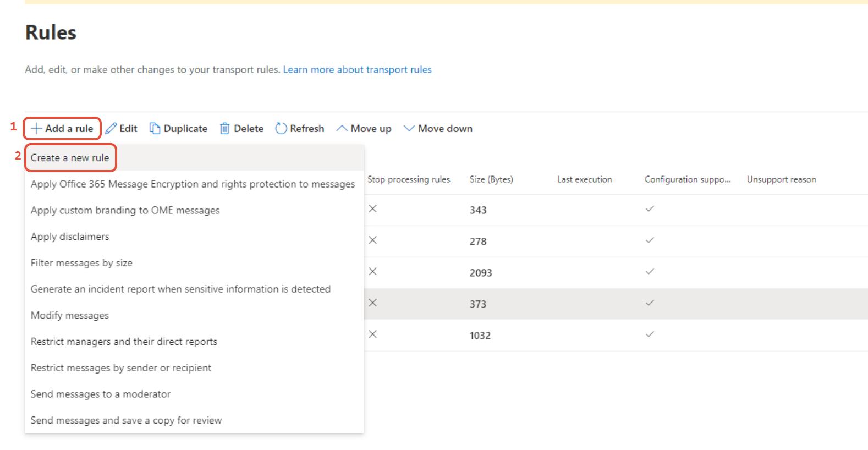Click the trash can Delete icon
The image size is (868, 450).
tap(225, 129)
